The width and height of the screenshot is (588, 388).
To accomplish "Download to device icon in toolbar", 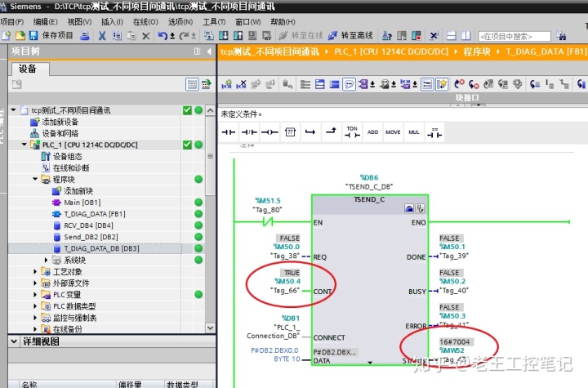I will coord(224,36).
